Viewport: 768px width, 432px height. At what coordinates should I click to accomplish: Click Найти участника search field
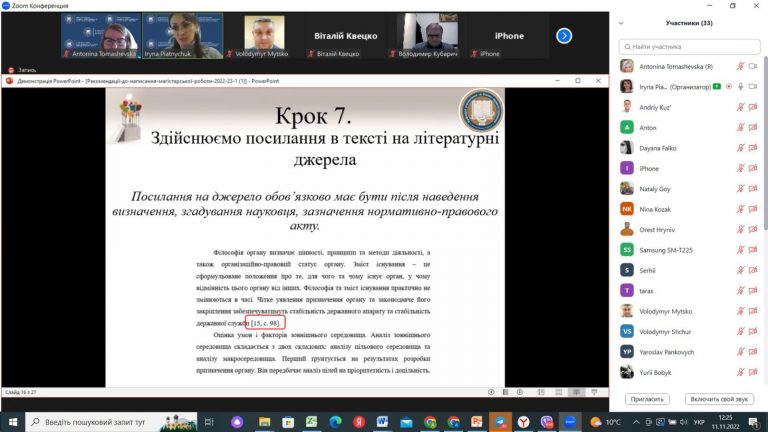coord(689,47)
